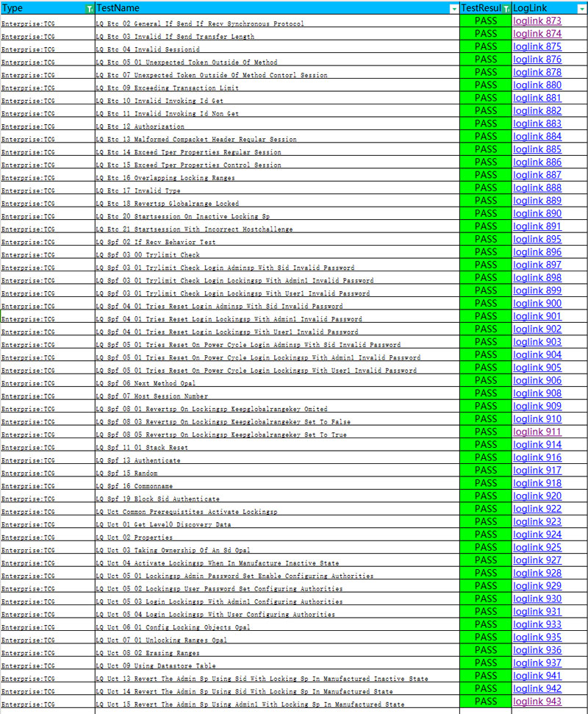Image resolution: width=588 pixels, height=714 pixels.
Task: Select cell 'LQ Uct 08 02 Erasing Ranges'
Action: click(x=277, y=650)
